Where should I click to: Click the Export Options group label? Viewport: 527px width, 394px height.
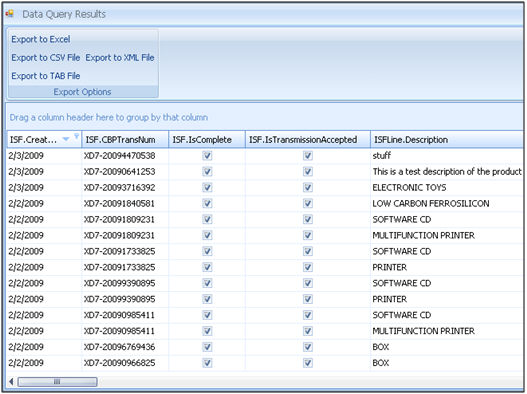click(x=82, y=92)
